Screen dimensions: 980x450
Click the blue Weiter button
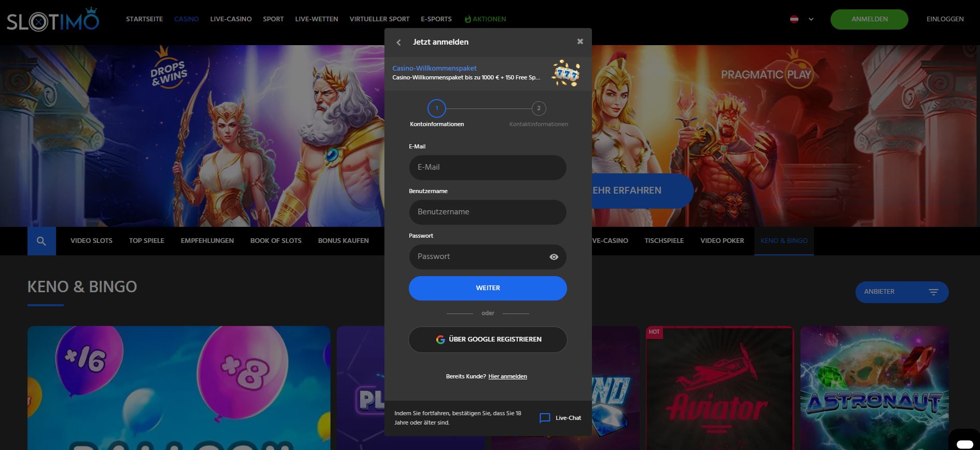488,288
